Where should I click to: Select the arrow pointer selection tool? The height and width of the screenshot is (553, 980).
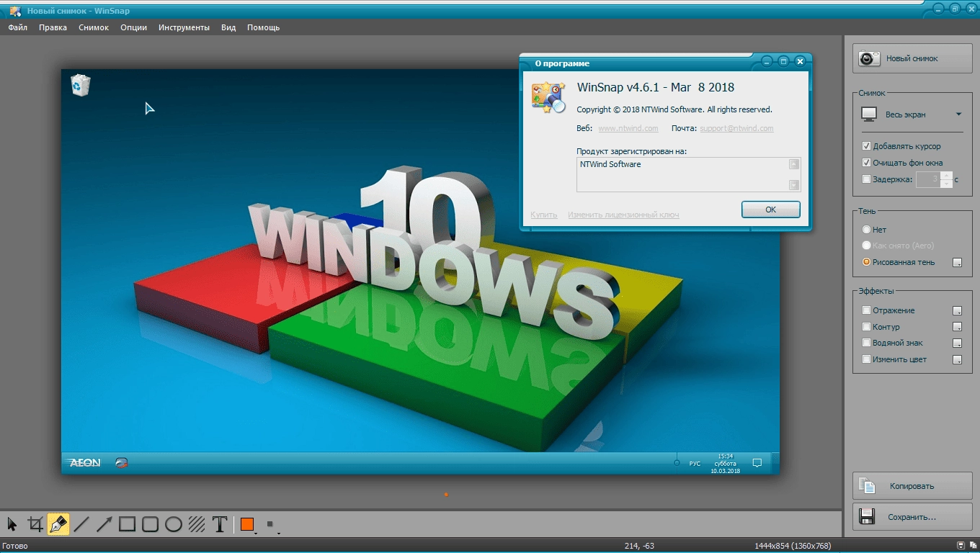(x=12, y=524)
